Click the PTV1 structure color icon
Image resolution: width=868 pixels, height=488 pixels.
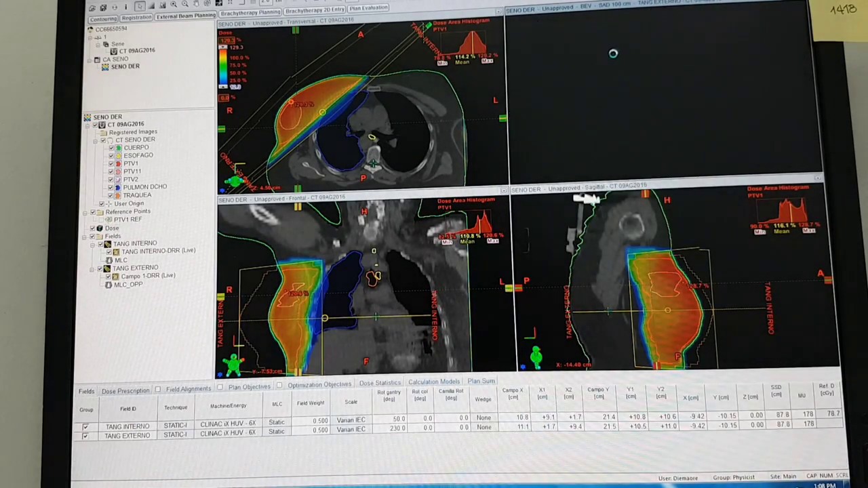pos(118,163)
